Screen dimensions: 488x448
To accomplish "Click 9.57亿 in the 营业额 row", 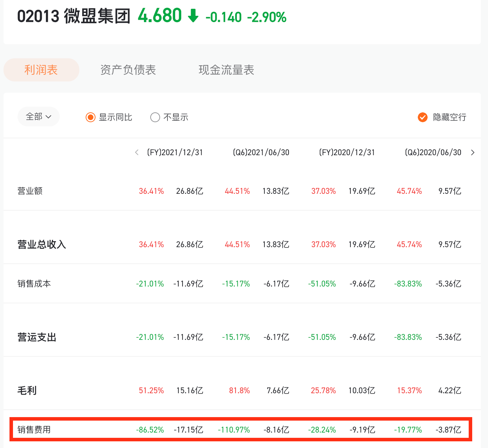I will [450, 191].
